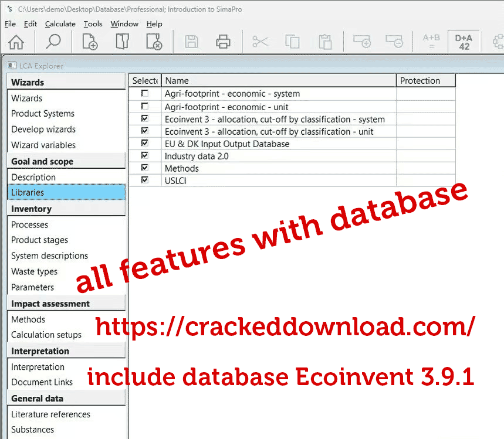The height and width of the screenshot is (439, 504).
Task: Click the D+A 42 results toolbar button
Action: click(464, 42)
